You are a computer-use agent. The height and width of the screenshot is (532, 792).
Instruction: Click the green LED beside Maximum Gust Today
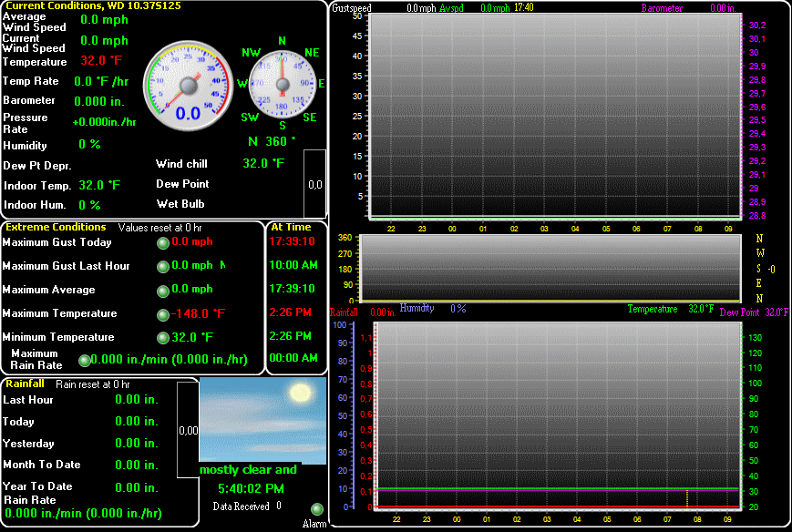pos(163,242)
